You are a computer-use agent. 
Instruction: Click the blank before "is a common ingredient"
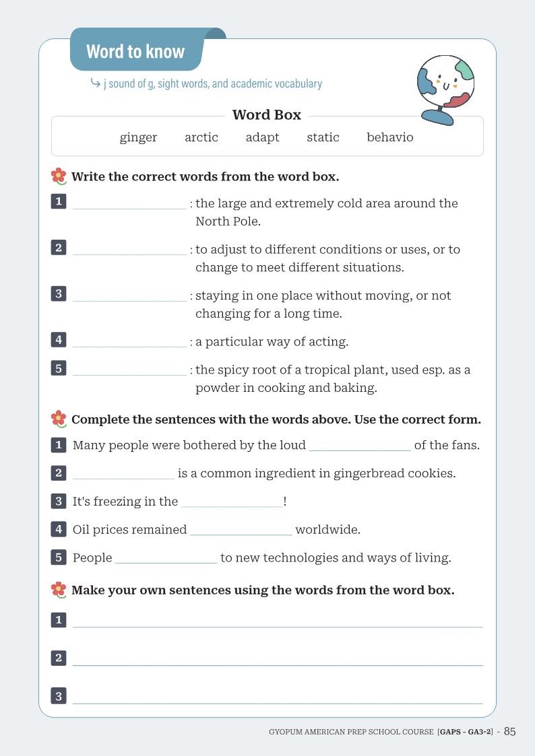tap(123, 473)
